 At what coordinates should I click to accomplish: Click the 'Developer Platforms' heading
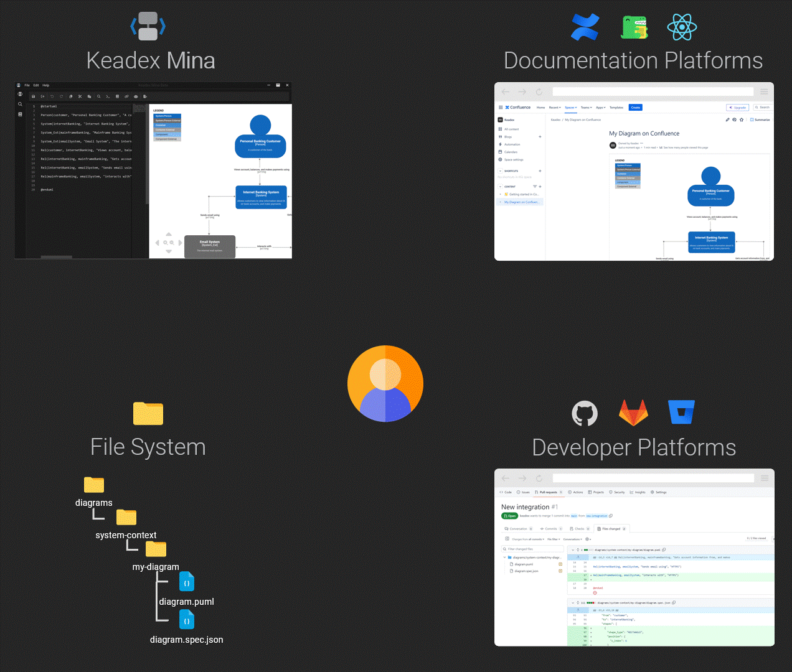[x=634, y=447]
